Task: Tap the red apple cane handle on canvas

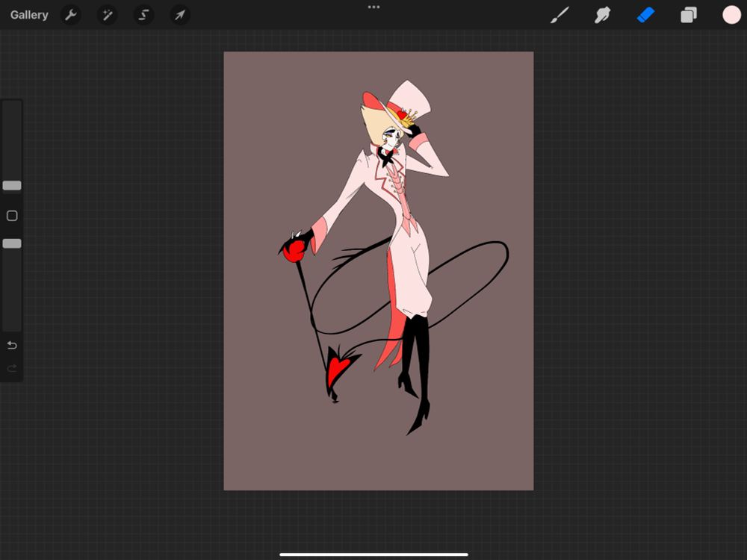Action: 294,250
